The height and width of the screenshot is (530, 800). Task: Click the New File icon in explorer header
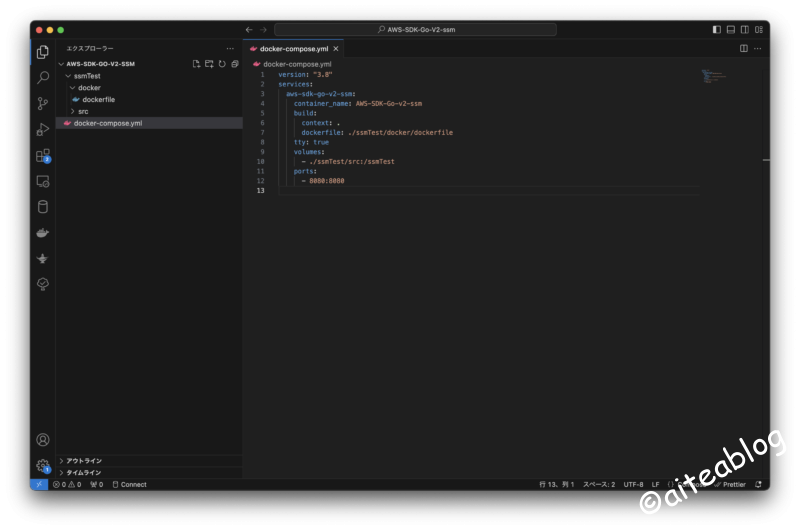tap(197, 64)
